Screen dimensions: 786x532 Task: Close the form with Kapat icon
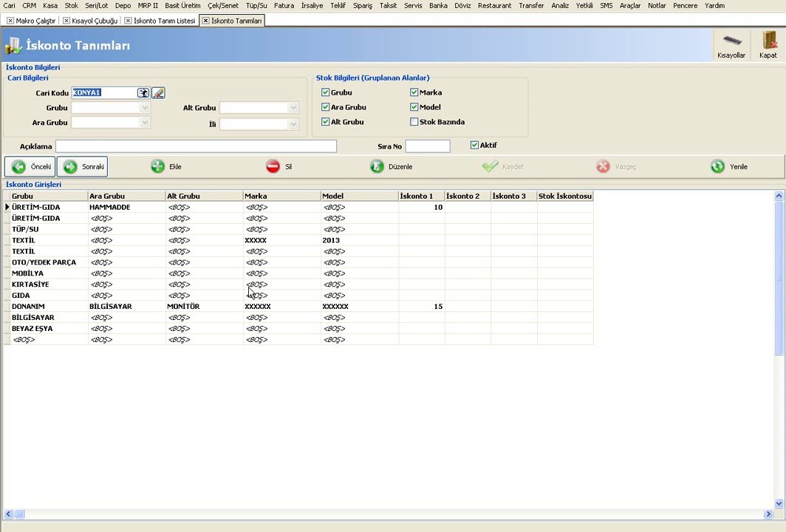click(768, 45)
